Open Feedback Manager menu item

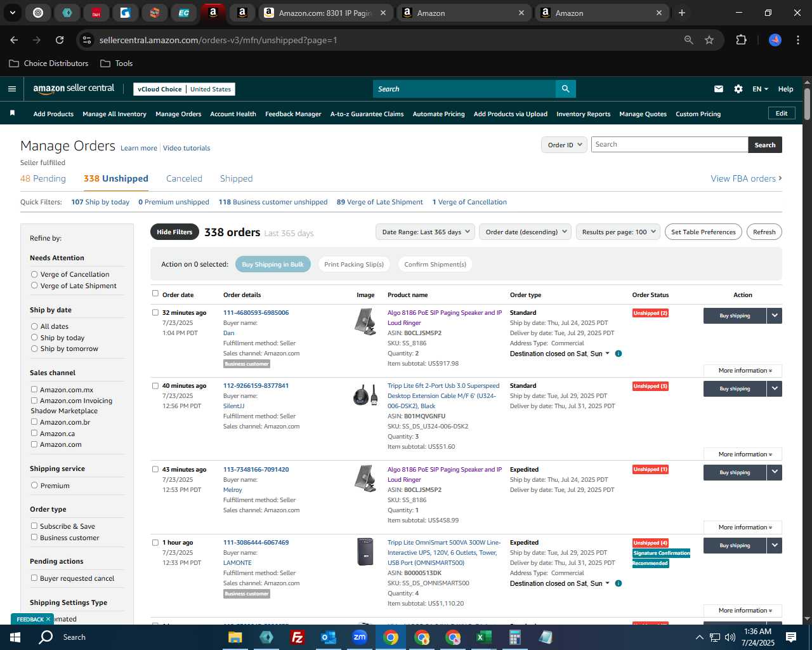[293, 114]
